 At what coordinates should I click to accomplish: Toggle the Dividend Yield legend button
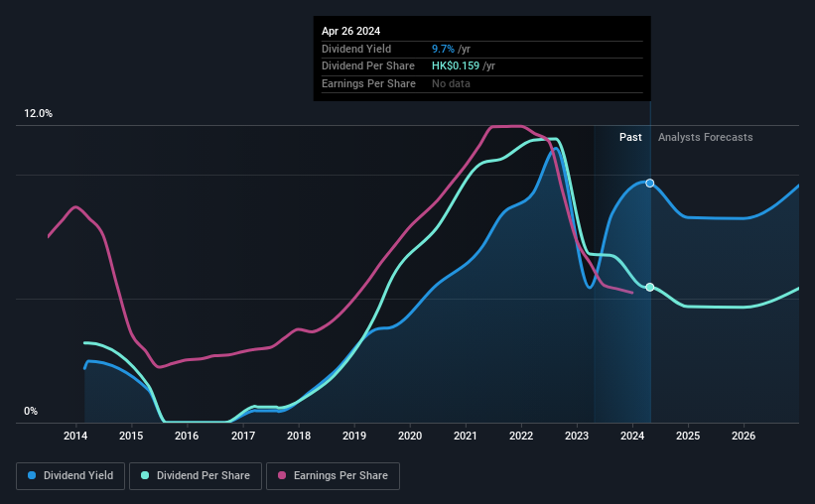[x=70, y=476]
